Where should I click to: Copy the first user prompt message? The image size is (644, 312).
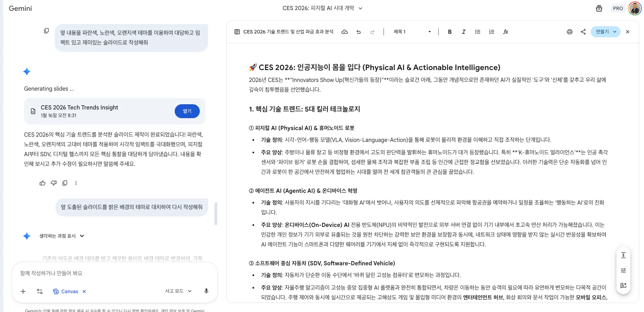(x=46, y=31)
